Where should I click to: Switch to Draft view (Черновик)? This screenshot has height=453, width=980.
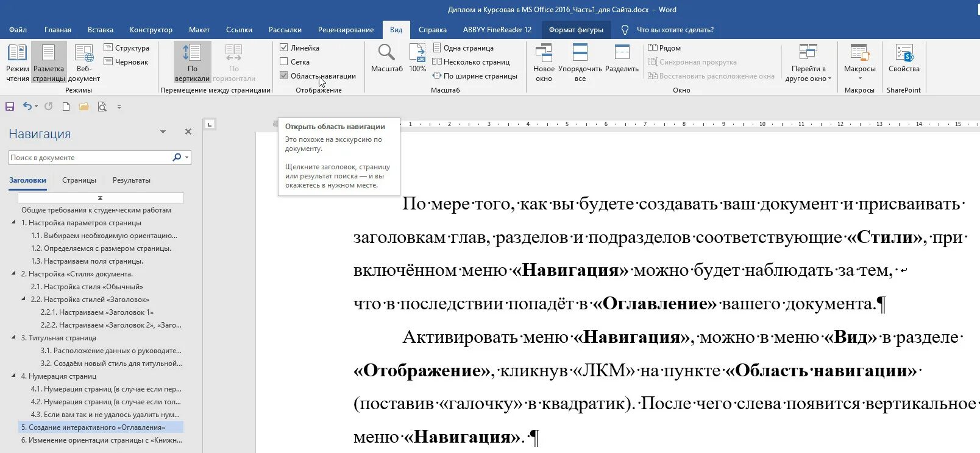127,61
